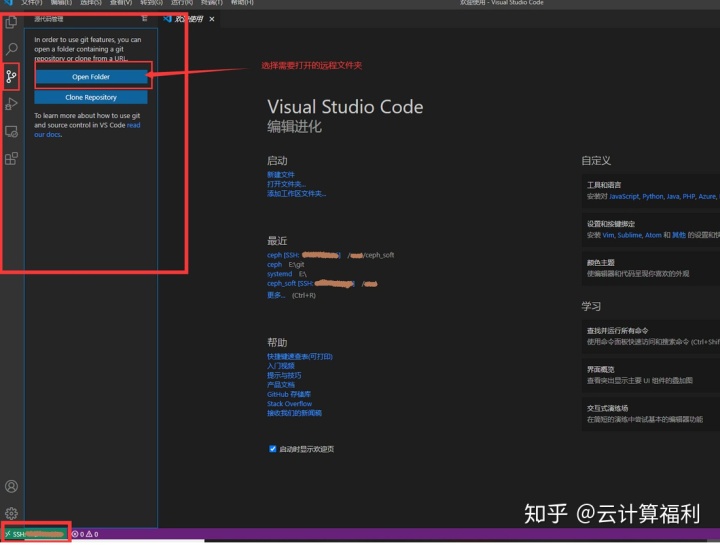Open recent 'ceph [SSH' with ceph_soft path

[x=304, y=255]
